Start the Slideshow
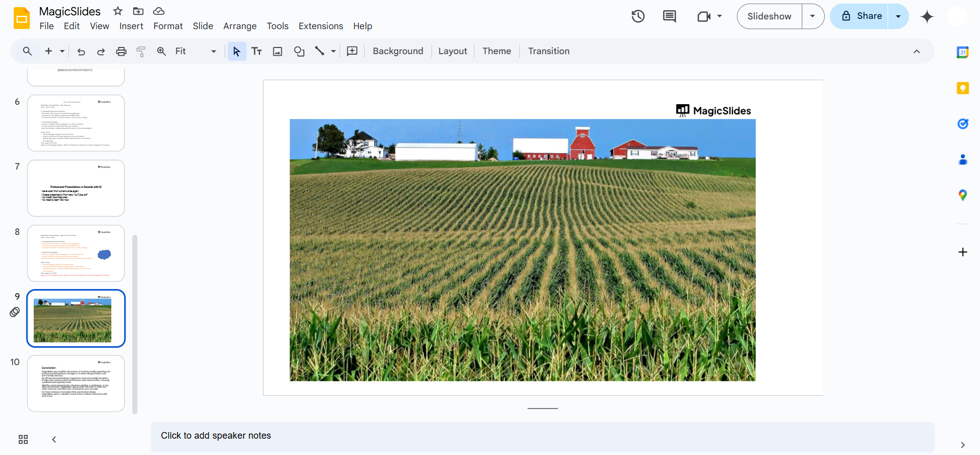The image size is (980, 455). [x=769, y=16]
